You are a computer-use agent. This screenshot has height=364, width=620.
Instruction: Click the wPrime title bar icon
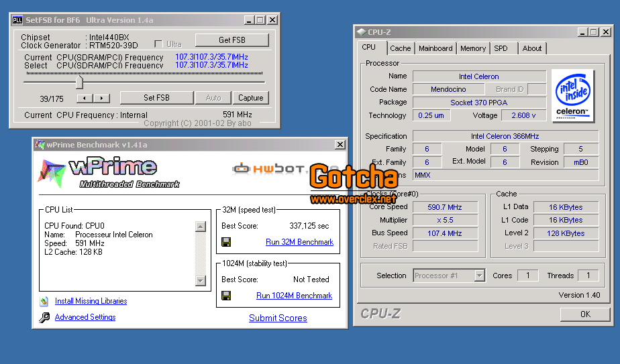point(40,145)
